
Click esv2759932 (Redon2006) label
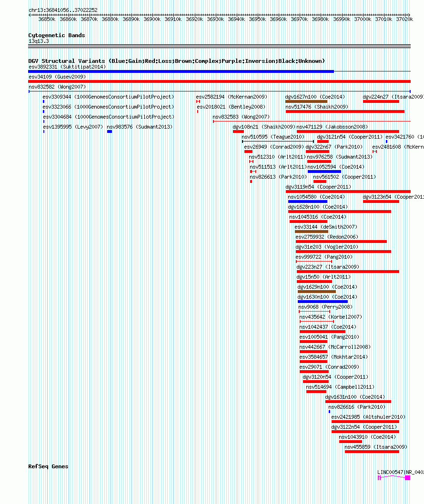coord(327,237)
